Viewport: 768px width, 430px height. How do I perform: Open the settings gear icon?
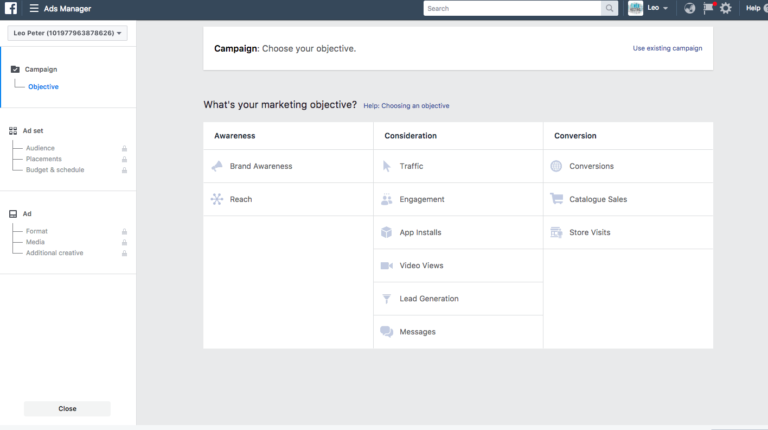726,8
